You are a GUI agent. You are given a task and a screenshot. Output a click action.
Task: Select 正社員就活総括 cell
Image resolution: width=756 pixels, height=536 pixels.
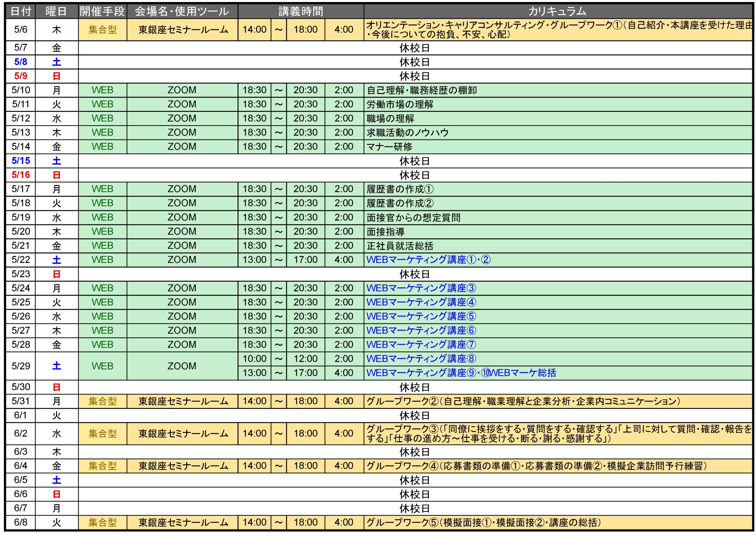click(558, 246)
